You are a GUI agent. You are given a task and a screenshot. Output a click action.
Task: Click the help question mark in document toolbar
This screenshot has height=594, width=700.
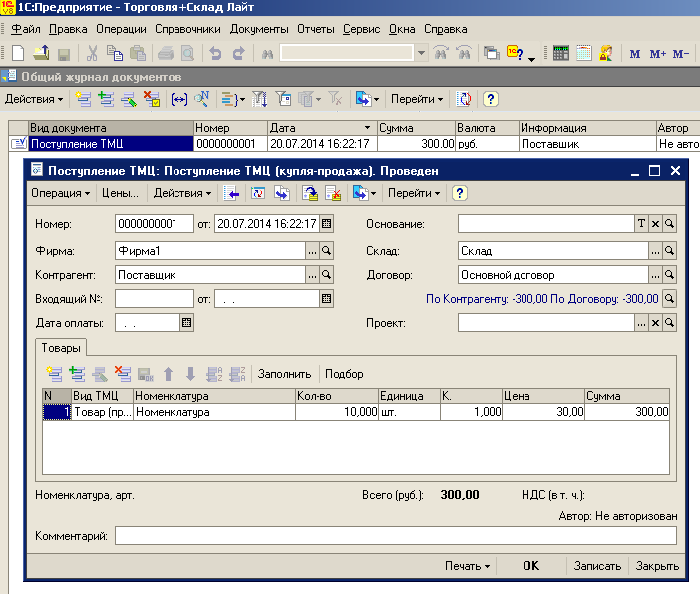click(460, 193)
